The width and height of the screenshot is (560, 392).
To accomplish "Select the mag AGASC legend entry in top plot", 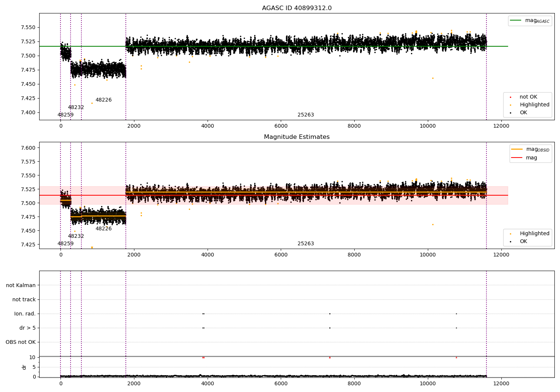I will [x=530, y=21].
